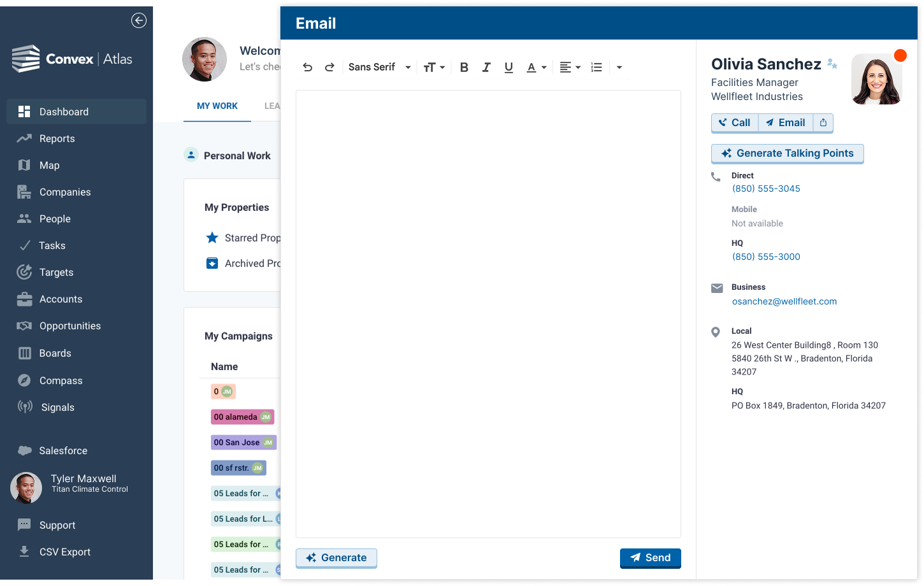924x586 pixels.
Task: Click the direct phone number (850) 555-3045
Action: coord(766,189)
